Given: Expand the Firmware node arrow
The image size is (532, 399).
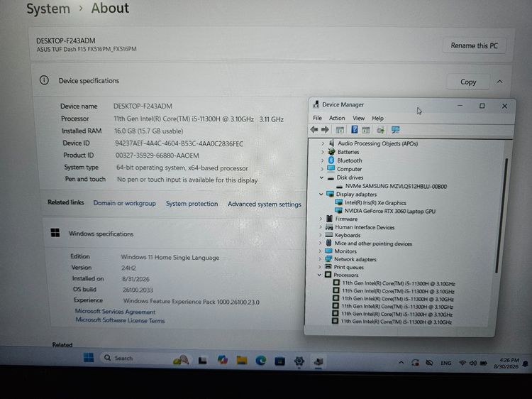Looking at the screenshot, I should pos(321,219).
